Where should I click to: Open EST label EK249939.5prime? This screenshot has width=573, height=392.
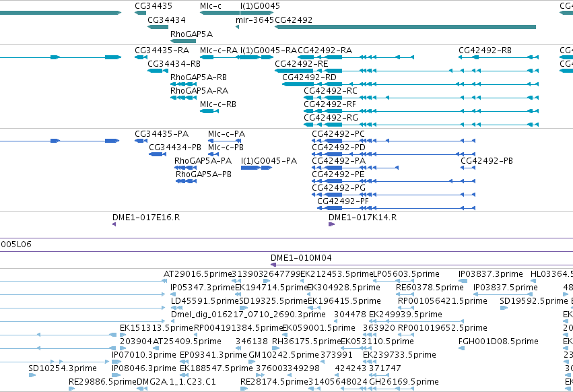(405, 315)
